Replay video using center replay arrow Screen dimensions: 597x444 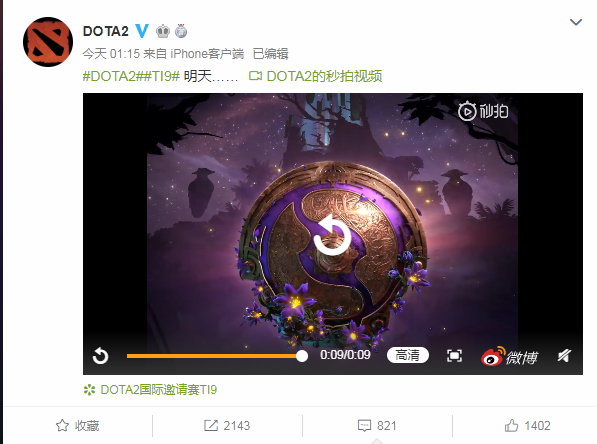click(332, 236)
